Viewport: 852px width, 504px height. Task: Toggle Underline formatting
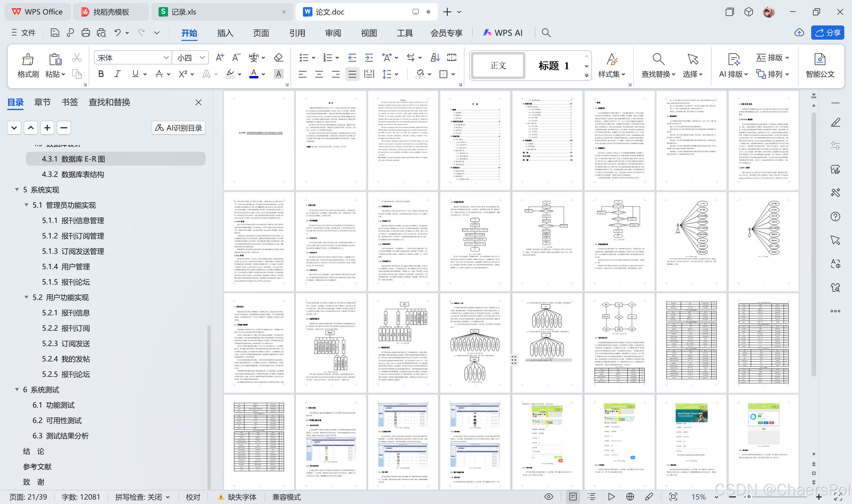pos(135,74)
